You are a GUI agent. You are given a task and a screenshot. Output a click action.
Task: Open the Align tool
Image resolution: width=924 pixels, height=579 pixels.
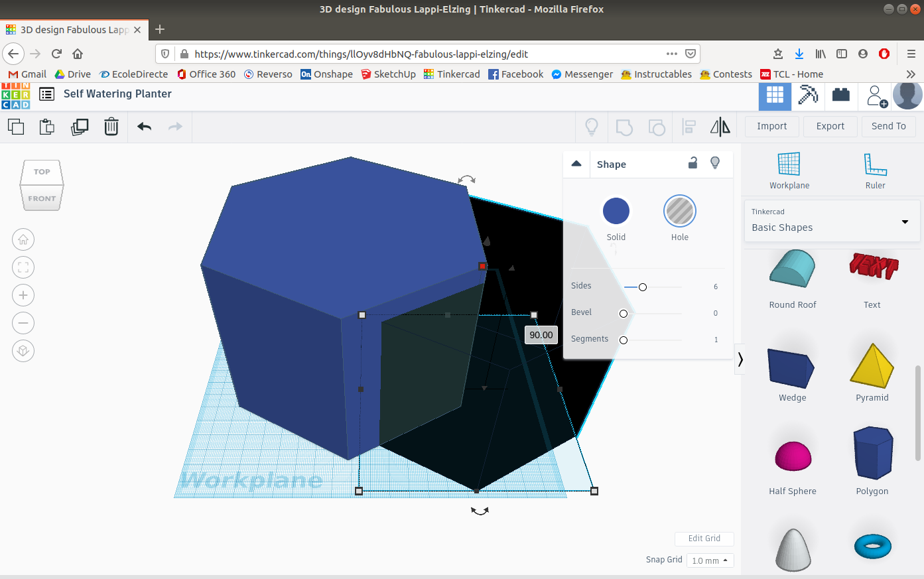[x=689, y=127]
